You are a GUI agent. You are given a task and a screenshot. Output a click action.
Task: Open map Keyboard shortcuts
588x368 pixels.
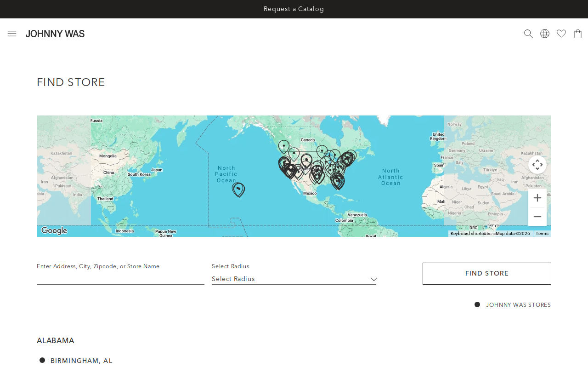[470, 234]
